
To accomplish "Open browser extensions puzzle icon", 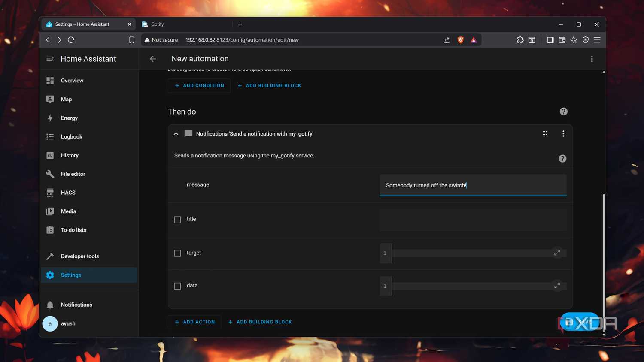I will (520, 40).
